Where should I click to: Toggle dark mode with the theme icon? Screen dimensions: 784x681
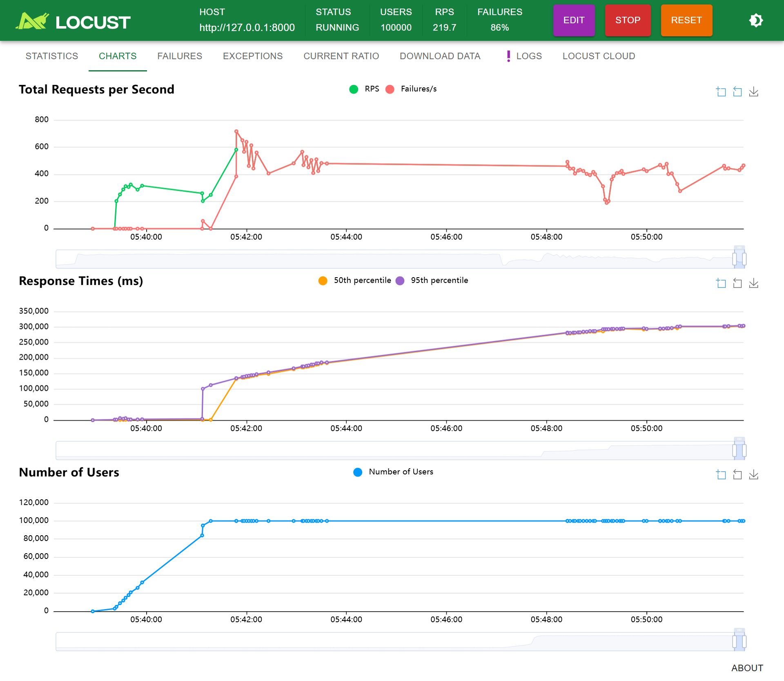[x=756, y=20]
